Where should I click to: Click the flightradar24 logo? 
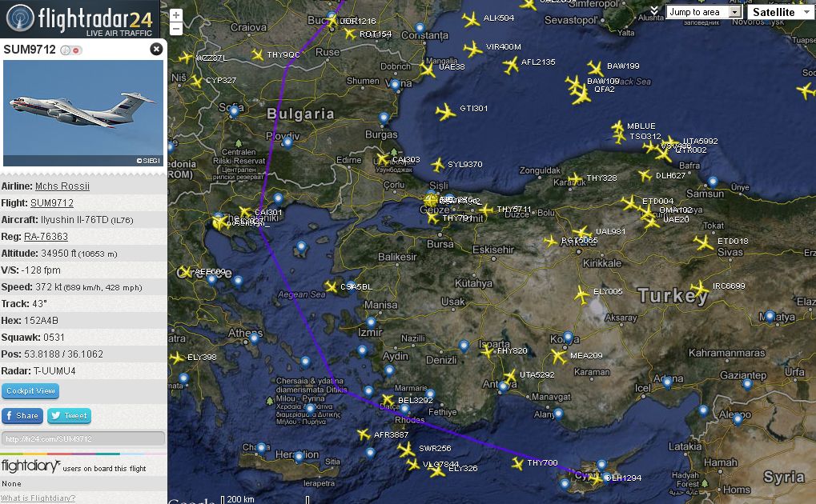click(x=79, y=19)
